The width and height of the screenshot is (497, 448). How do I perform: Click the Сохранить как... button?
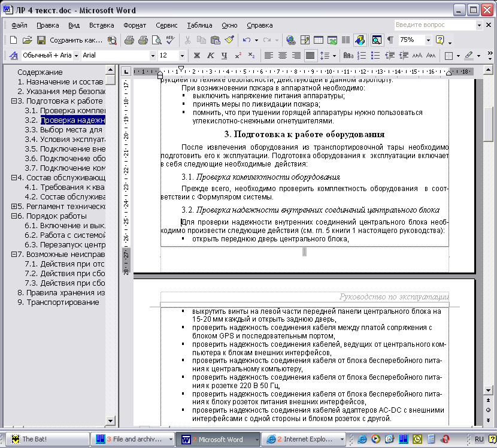tap(76, 40)
